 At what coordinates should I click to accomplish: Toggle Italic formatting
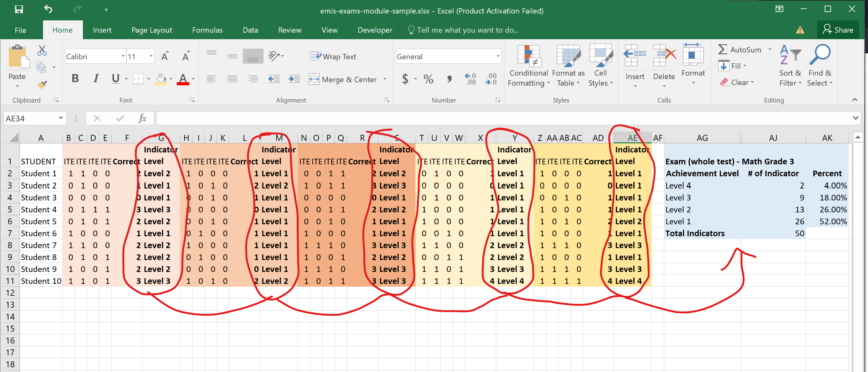point(96,79)
